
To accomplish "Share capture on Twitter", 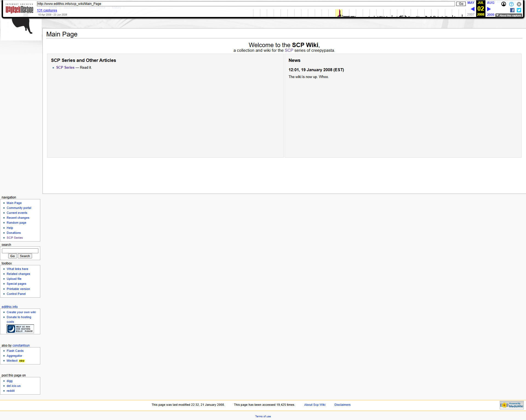I will 519,10.
